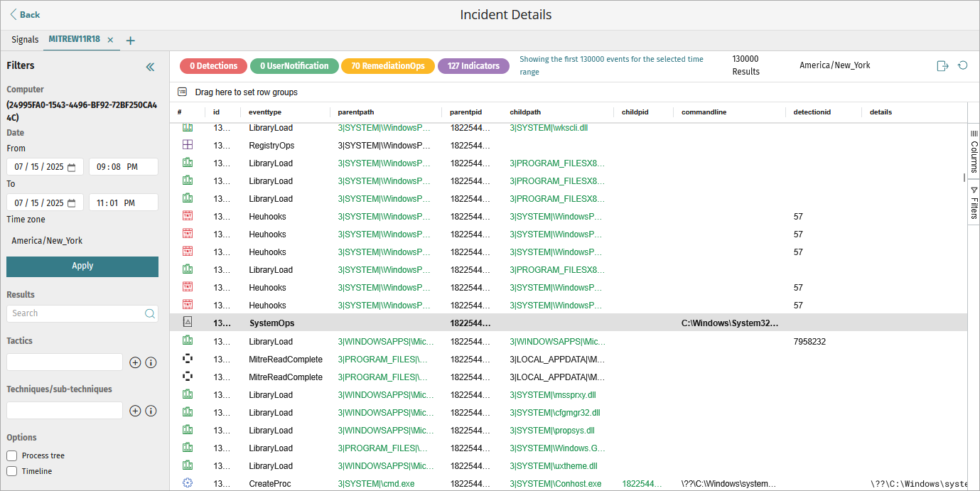Add a new tab with plus button
The height and width of the screenshot is (491, 980).
click(x=130, y=41)
